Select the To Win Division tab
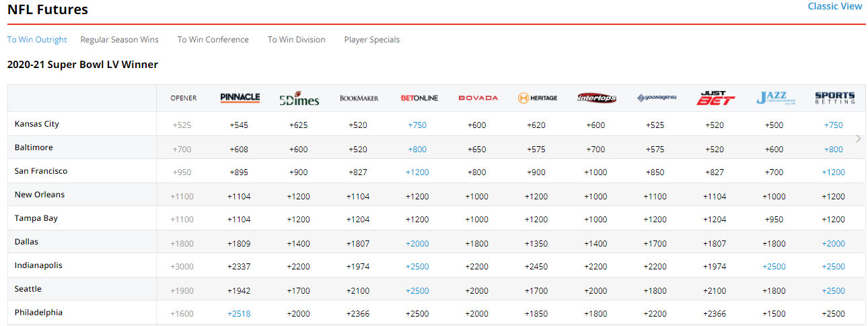The width and height of the screenshot is (868, 326). pyautogui.click(x=296, y=40)
